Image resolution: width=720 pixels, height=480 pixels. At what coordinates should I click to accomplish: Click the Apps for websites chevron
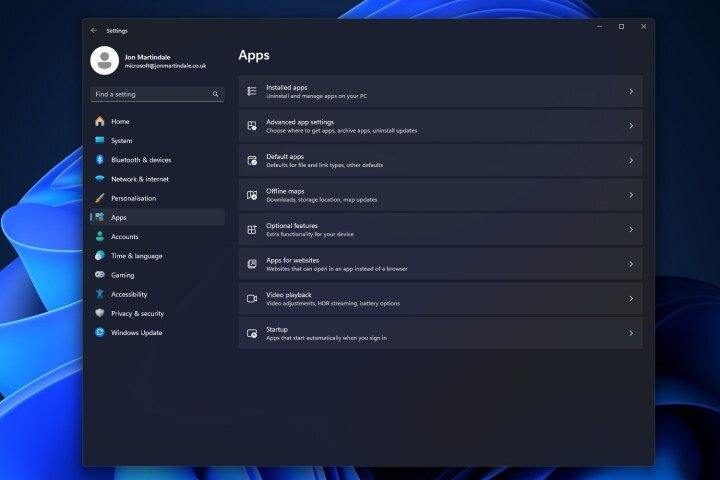[631, 264]
